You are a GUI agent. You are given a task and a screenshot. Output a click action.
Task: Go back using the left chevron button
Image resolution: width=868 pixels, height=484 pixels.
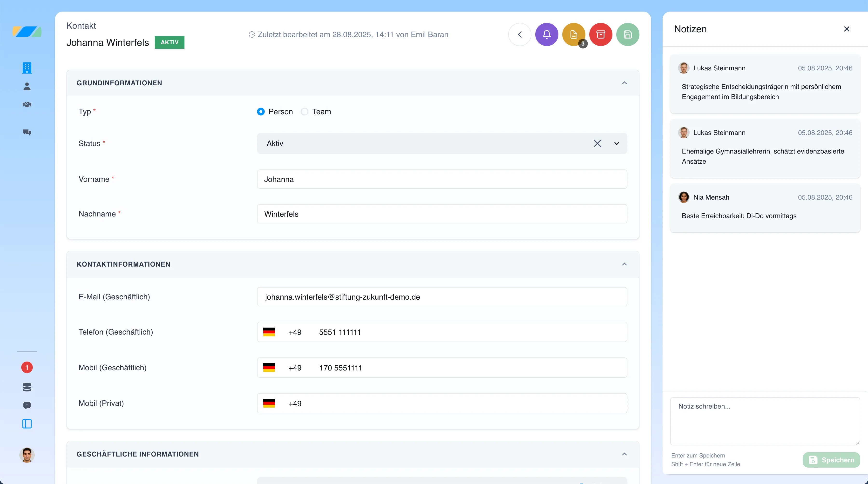click(520, 34)
